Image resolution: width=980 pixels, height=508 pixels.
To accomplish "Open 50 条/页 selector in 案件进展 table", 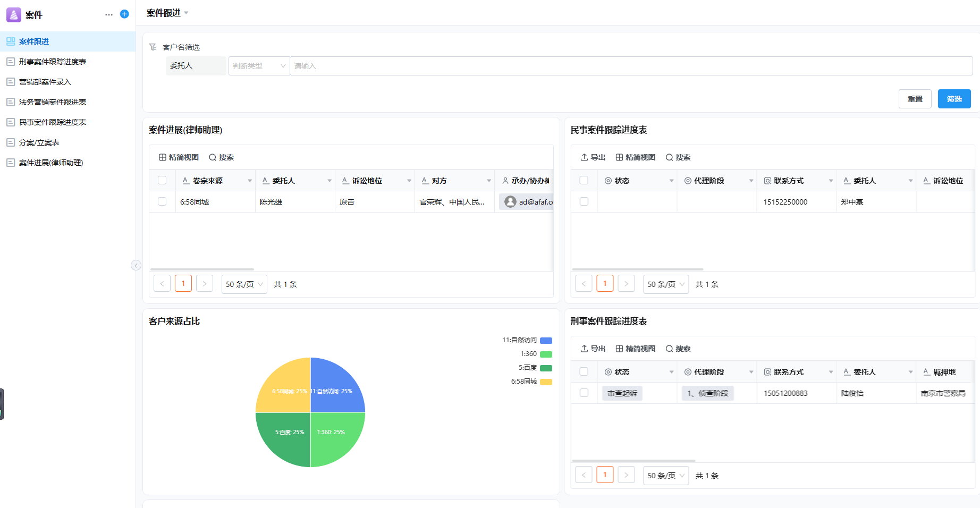I will (x=244, y=284).
